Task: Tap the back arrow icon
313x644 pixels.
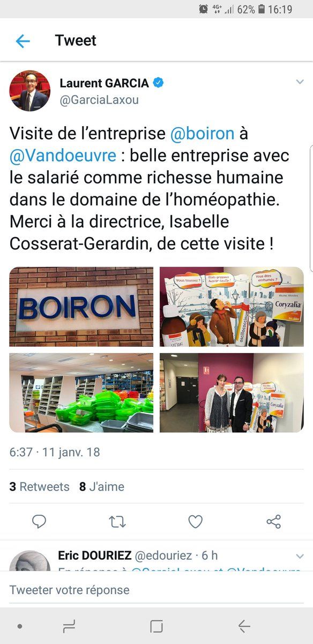Action: point(23,41)
